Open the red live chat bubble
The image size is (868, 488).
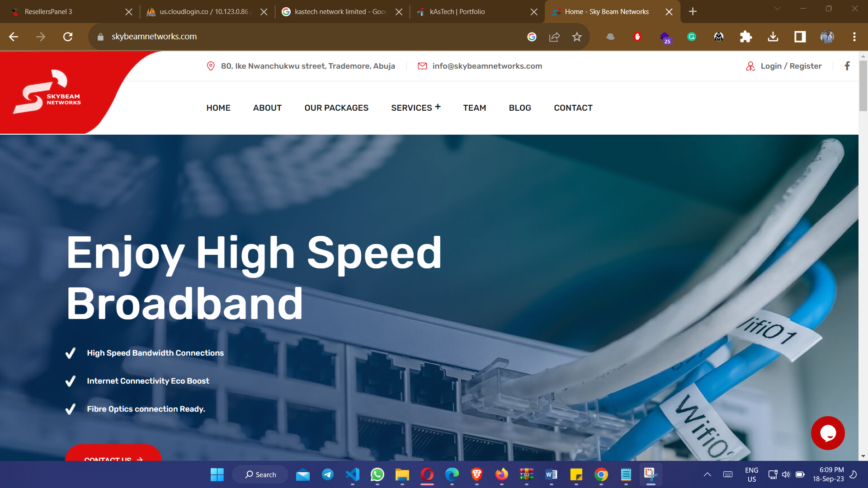click(x=828, y=433)
